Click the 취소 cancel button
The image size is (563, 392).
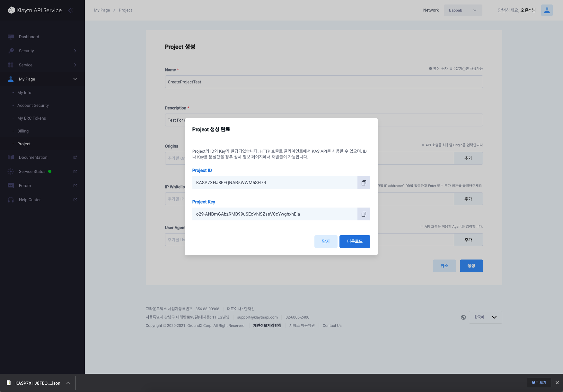click(x=444, y=266)
